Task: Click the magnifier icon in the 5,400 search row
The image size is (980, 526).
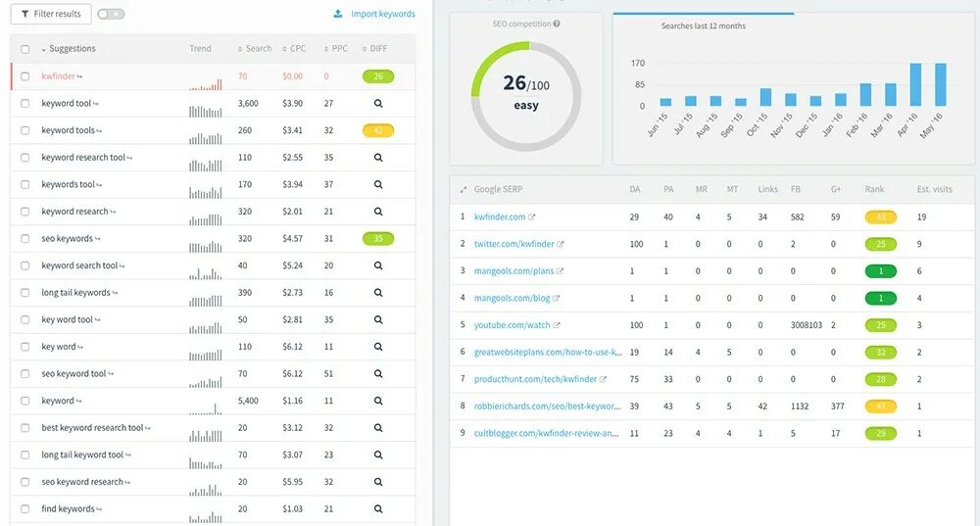Action: pos(378,401)
